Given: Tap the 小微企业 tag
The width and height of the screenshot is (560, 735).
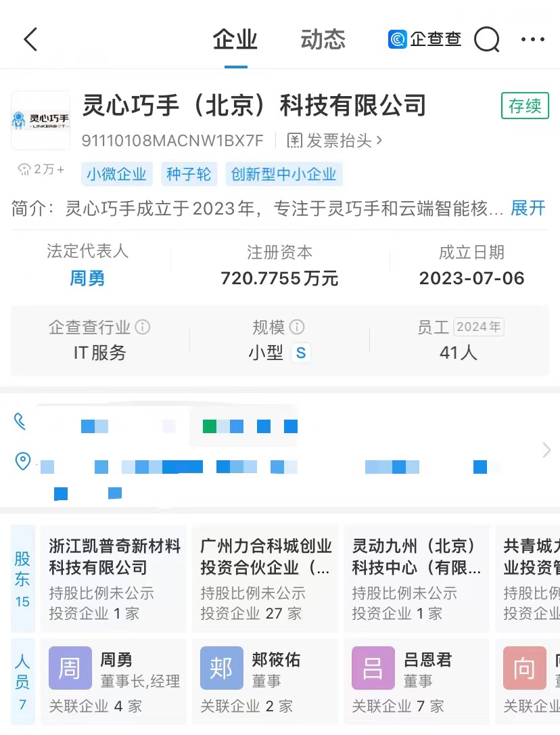Looking at the screenshot, I should coord(117,175).
